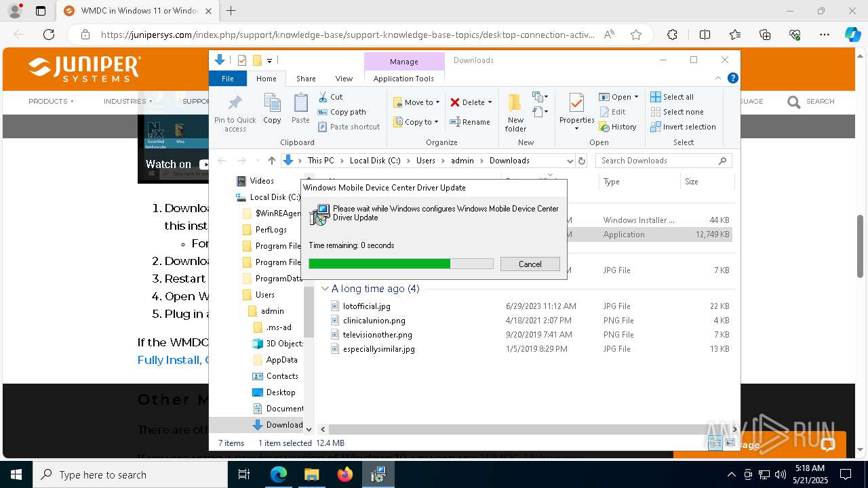Click the taskbar search box
This screenshot has height=488, width=868.
130,474
